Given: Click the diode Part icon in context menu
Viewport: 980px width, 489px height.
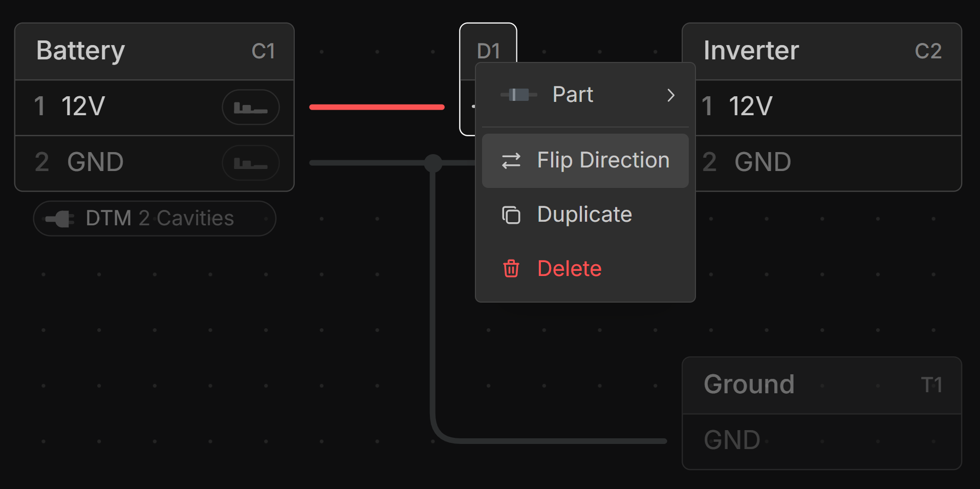Looking at the screenshot, I should [519, 95].
